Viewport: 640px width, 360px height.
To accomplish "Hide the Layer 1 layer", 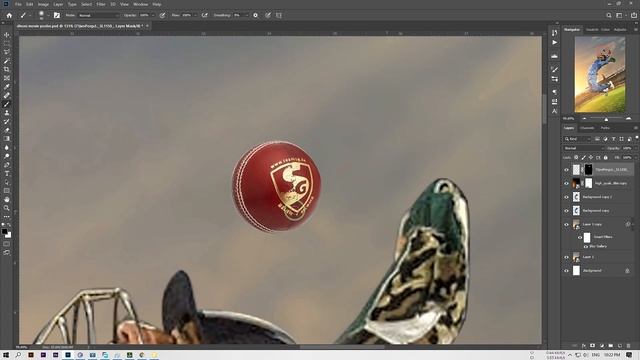I will coord(566,257).
